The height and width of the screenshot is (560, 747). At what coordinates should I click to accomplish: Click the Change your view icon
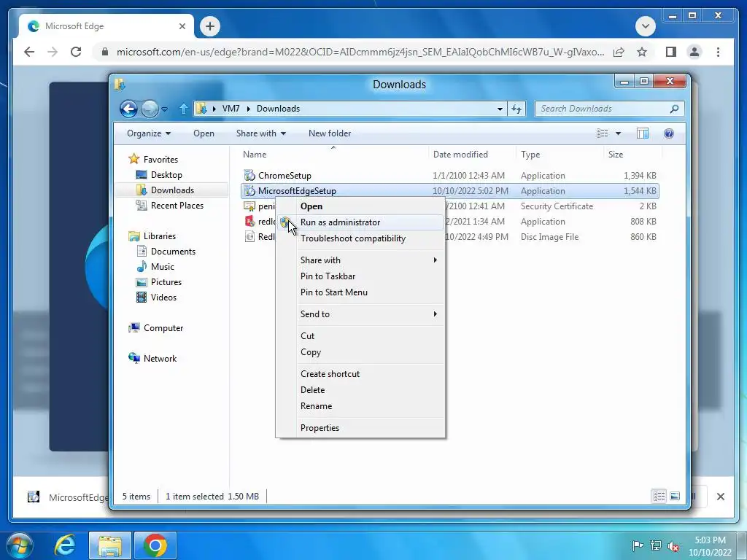tap(603, 133)
